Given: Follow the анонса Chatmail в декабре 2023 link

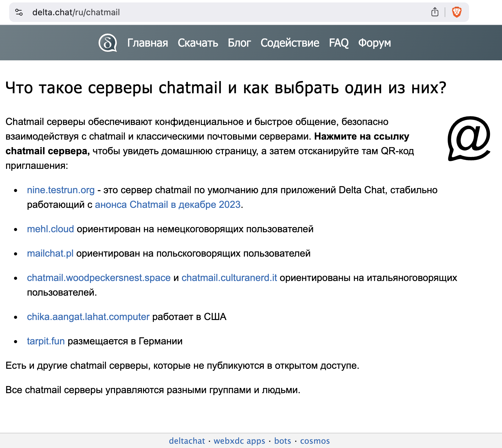Looking at the screenshot, I should (x=168, y=204).
